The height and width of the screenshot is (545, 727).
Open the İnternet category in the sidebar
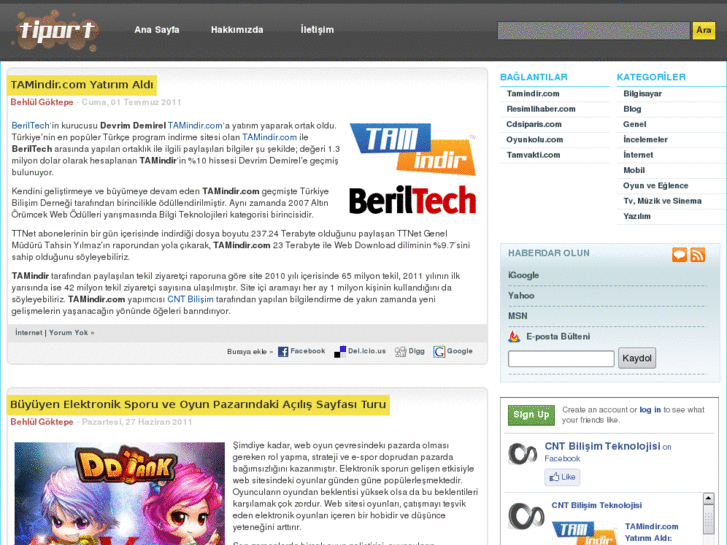pos(638,155)
